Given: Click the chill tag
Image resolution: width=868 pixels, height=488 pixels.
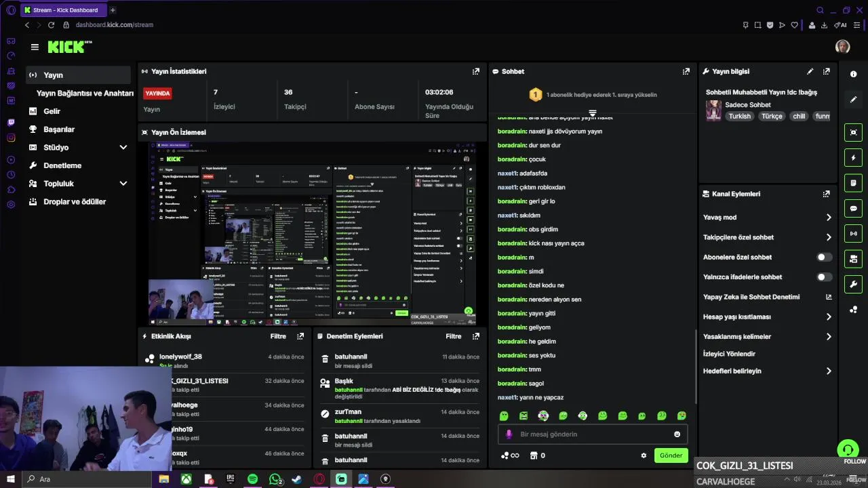Looking at the screenshot, I should 799,116.
